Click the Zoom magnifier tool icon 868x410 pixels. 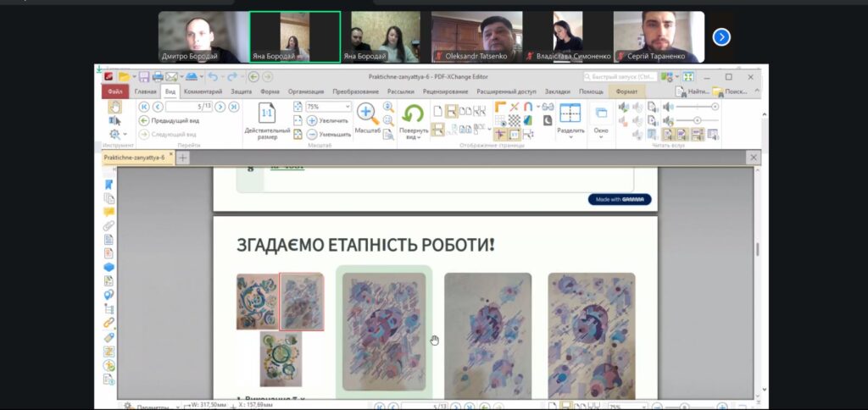click(367, 113)
